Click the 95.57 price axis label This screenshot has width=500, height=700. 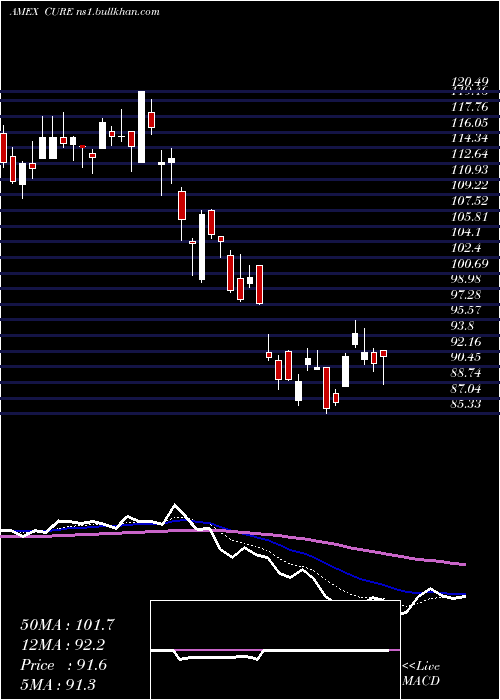[467, 310]
